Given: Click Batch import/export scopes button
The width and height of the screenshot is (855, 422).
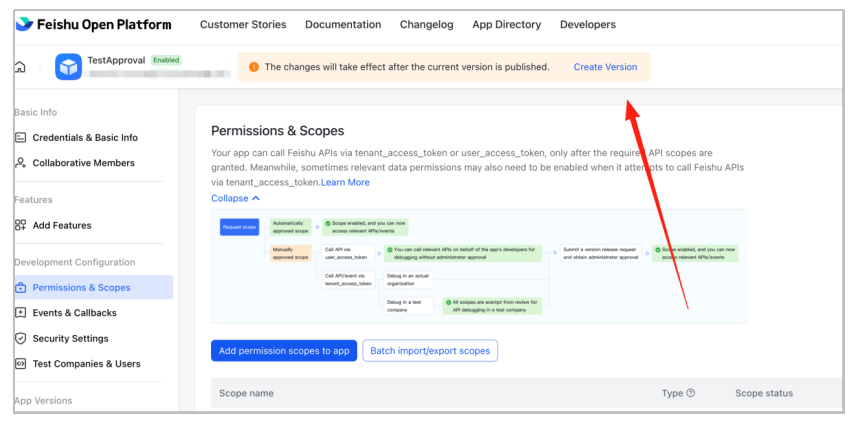Looking at the screenshot, I should [430, 351].
